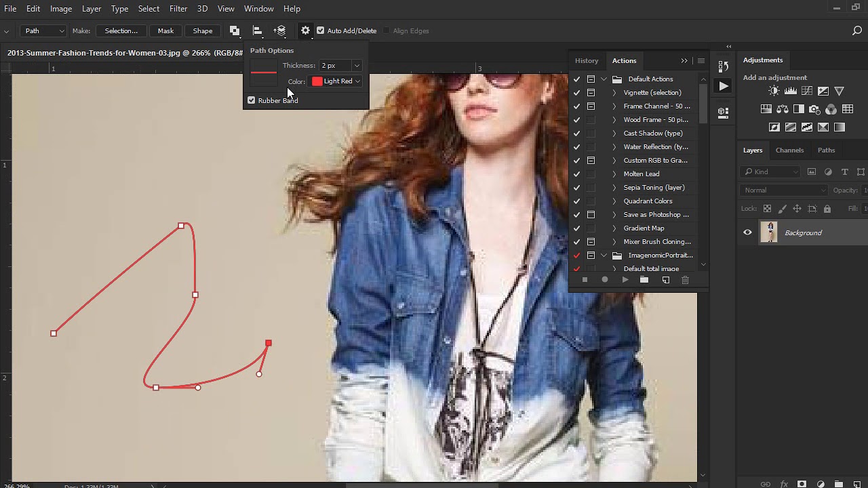
Task: Switch to the Channels tab
Action: click(789, 150)
